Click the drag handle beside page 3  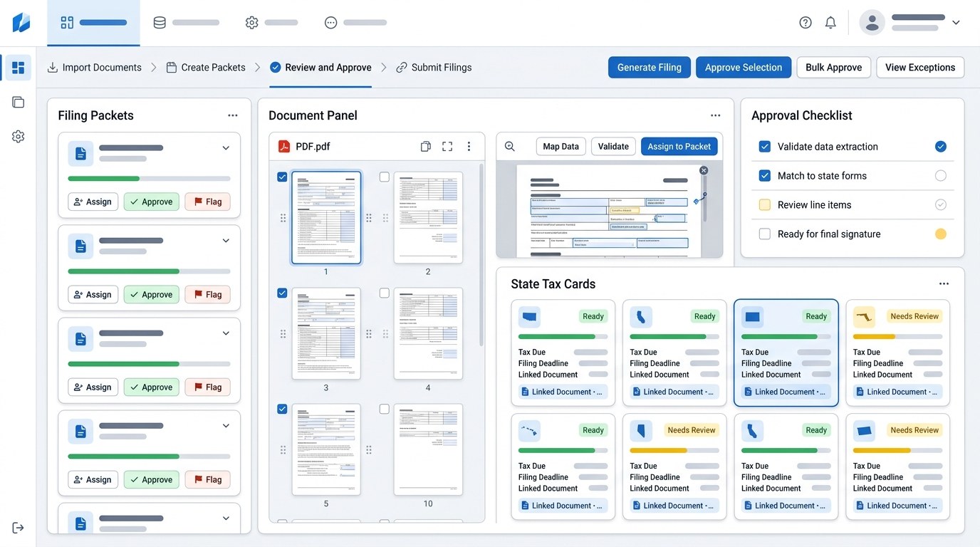283,333
